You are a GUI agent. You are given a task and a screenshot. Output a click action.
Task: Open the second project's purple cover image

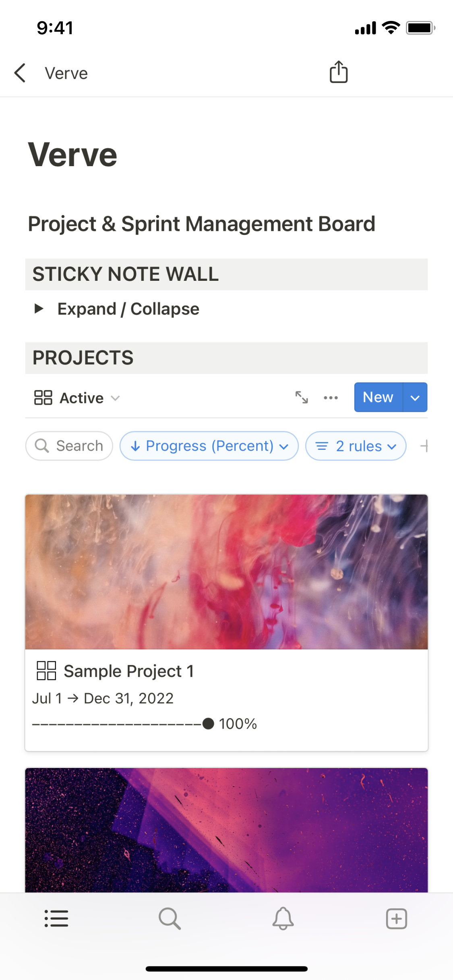click(226, 830)
